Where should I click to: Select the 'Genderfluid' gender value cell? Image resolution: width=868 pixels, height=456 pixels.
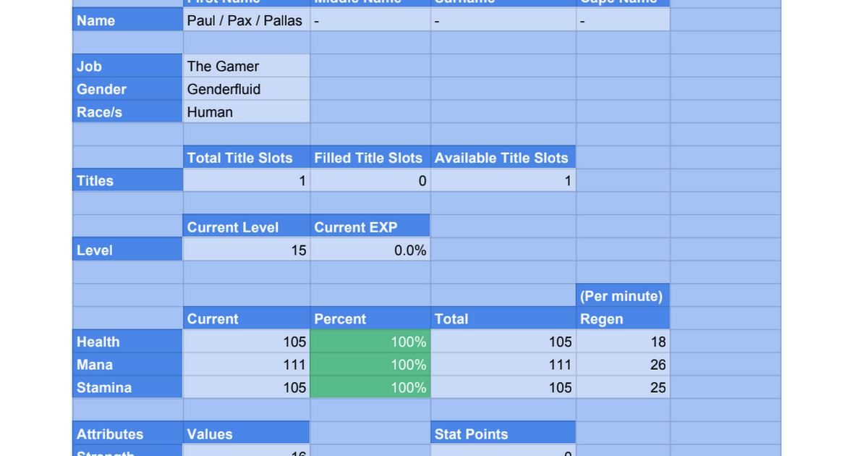(x=247, y=90)
